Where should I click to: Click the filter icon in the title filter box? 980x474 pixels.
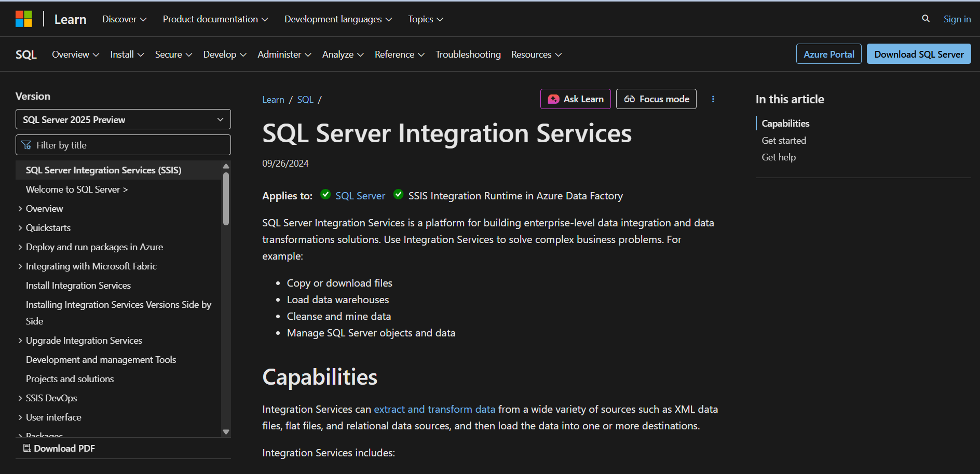[x=26, y=145]
